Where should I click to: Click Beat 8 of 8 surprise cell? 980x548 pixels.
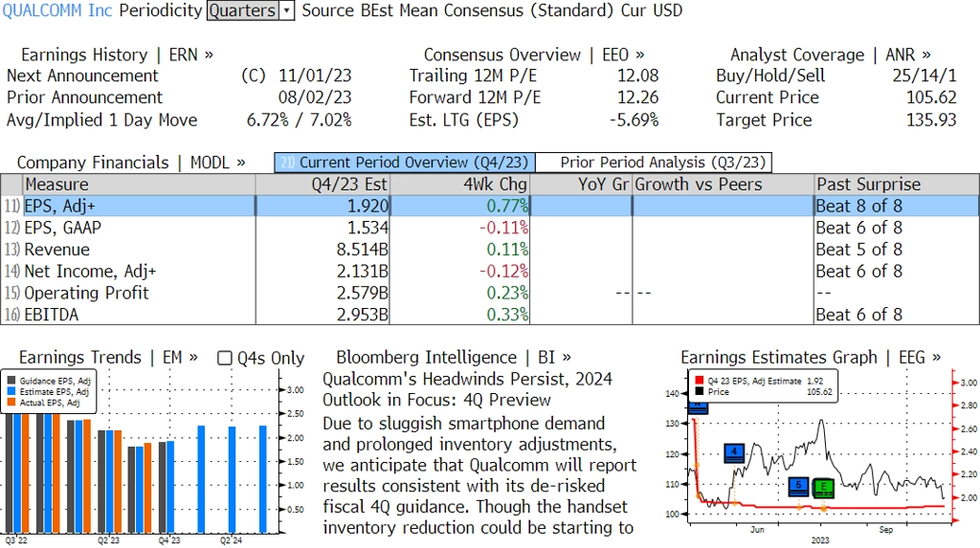click(x=858, y=207)
